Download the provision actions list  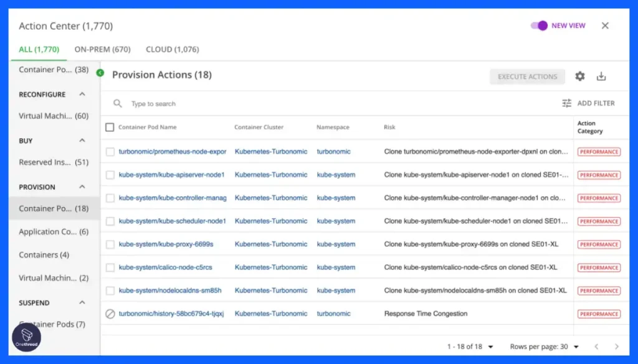(601, 76)
